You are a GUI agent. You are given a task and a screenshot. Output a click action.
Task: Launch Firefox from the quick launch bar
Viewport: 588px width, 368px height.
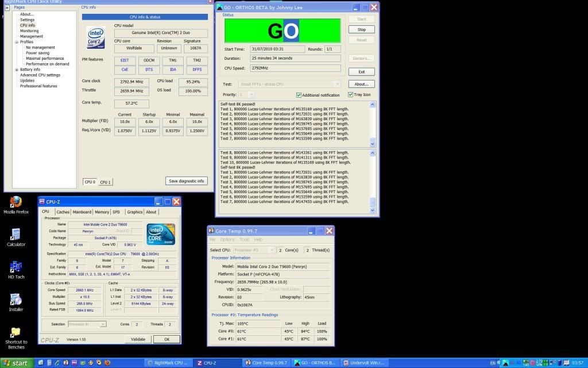point(107,363)
